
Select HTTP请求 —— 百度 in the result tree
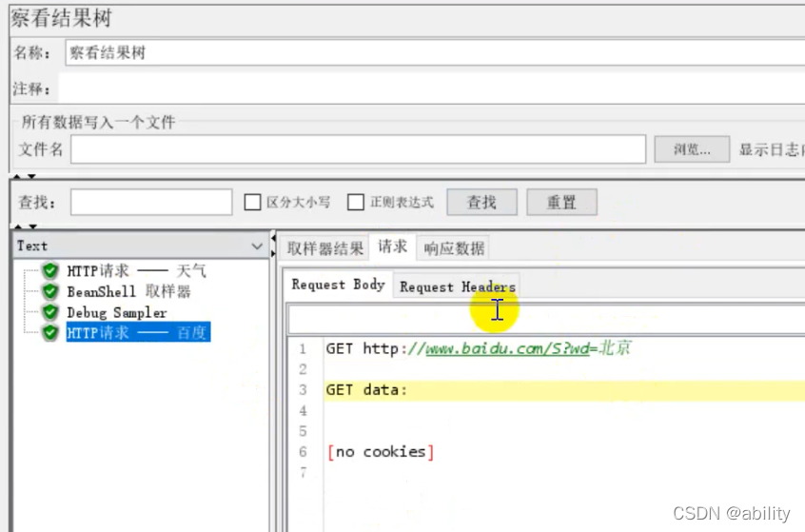pos(138,332)
